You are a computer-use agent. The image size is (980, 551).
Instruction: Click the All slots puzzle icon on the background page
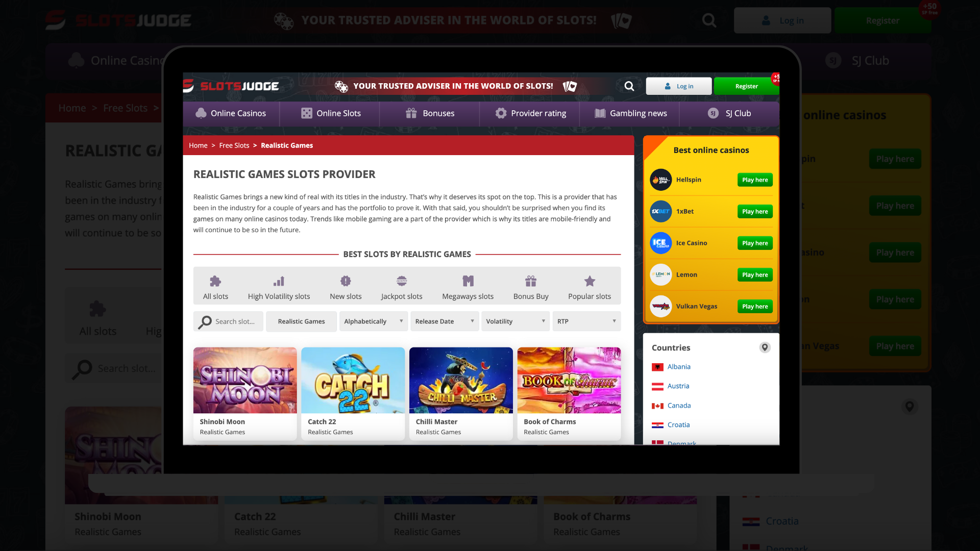point(97,309)
